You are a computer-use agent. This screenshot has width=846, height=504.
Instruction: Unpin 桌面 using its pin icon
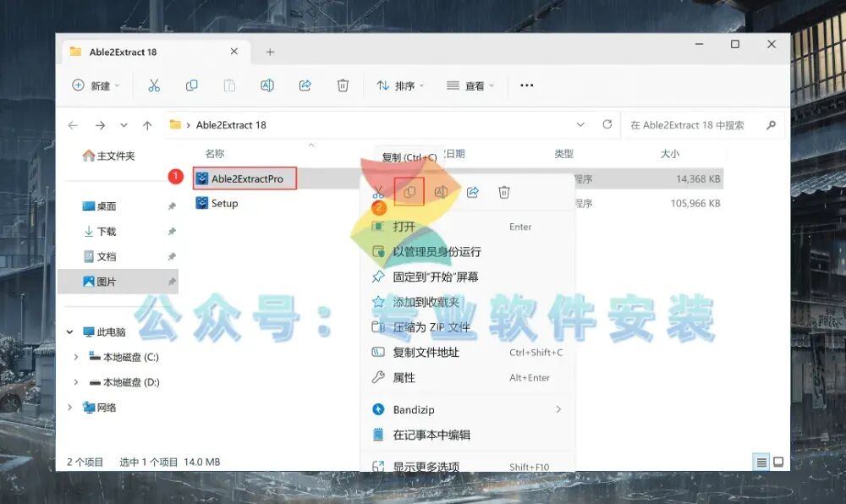coord(172,205)
